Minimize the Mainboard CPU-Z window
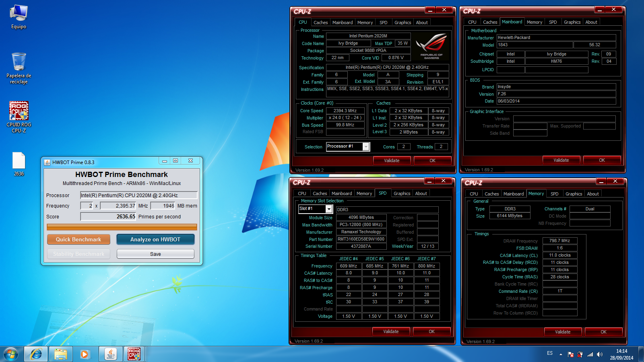Image resolution: width=644 pixels, height=362 pixels. pos(600,10)
